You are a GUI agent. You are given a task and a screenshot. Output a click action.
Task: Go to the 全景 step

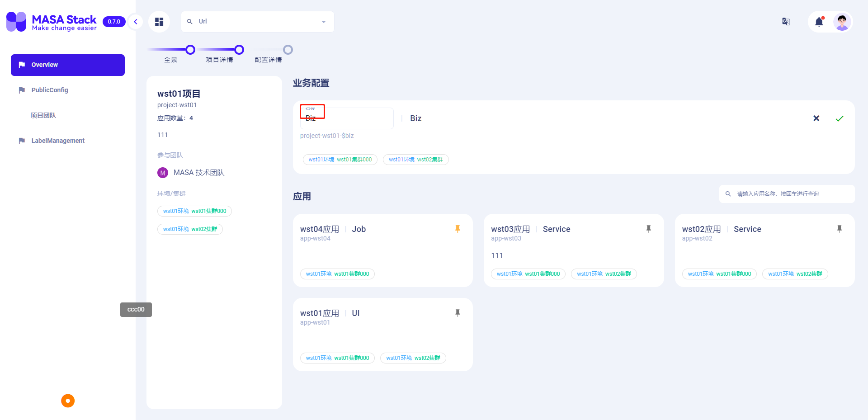coord(190,50)
